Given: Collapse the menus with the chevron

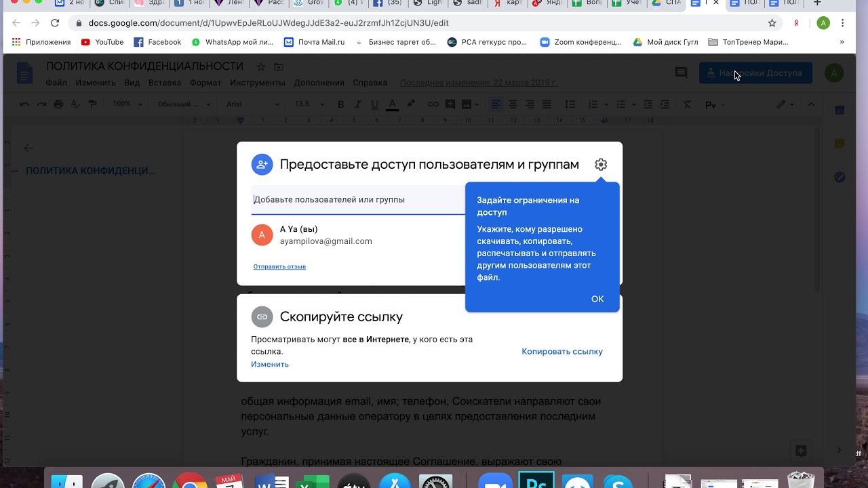Looking at the screenshot, I should pyautogui.click(x=811, y=104).
